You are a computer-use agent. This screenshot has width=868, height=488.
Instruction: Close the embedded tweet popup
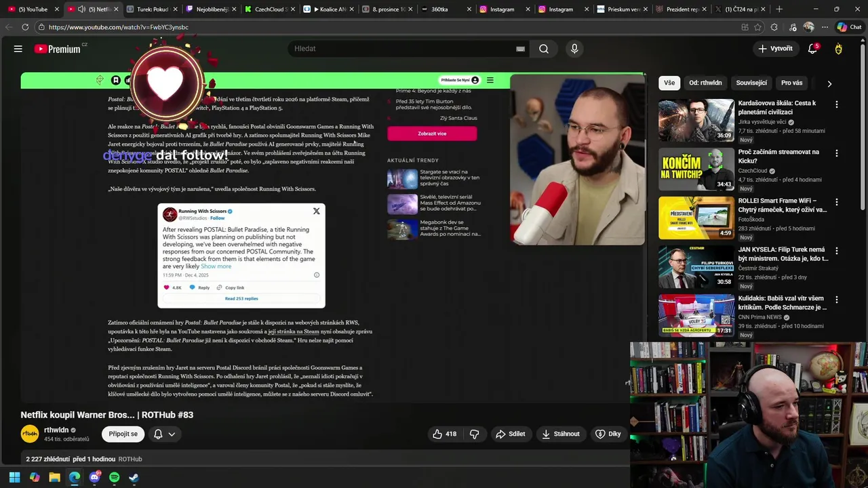(x=316, y=211)
